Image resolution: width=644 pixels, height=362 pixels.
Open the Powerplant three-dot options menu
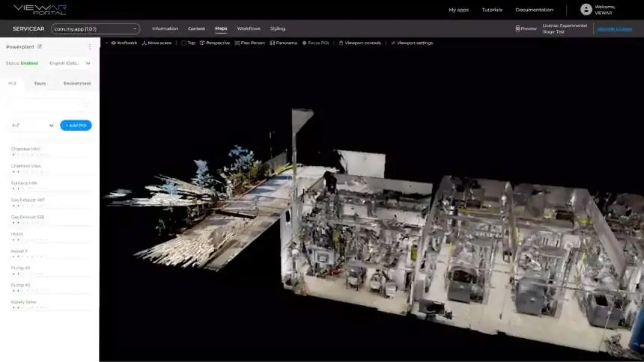click(x=89, y=46)
